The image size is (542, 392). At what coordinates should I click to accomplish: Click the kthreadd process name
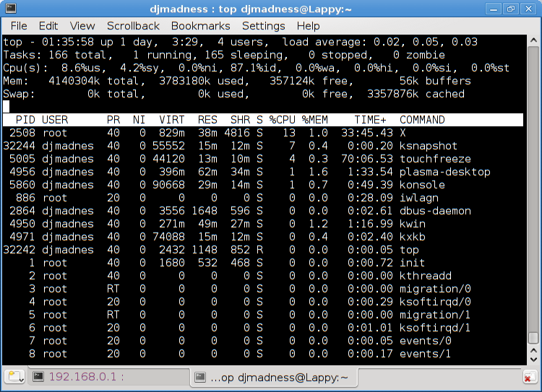[x=426, y=276]
